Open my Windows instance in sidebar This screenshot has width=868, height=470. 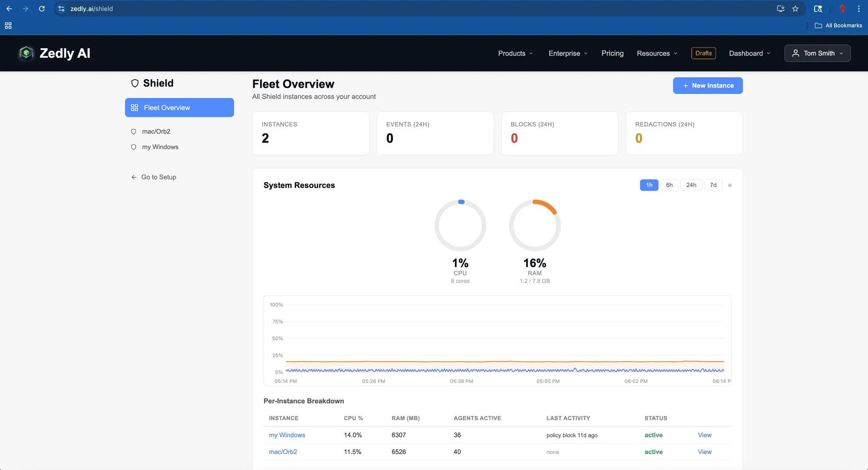(x=160, y=147)
